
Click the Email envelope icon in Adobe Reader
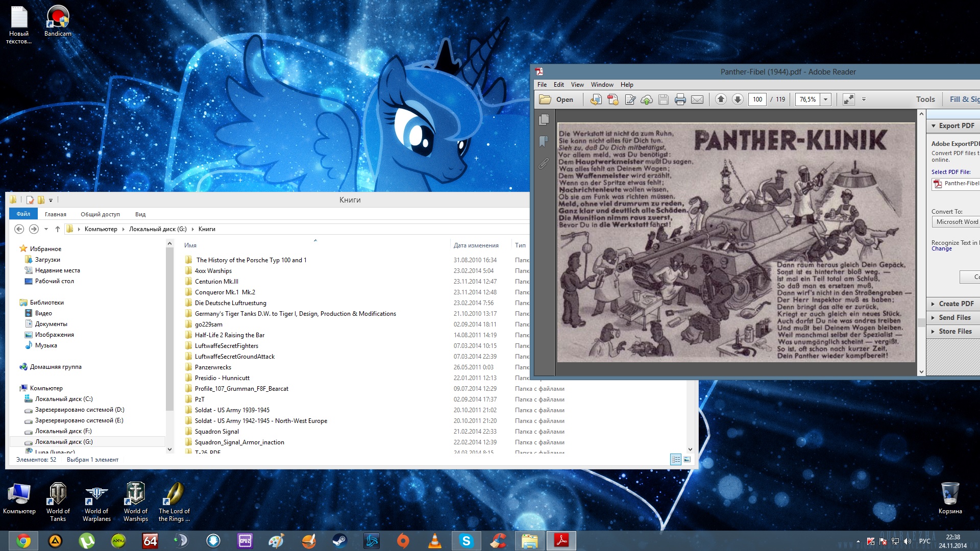pos(697,99)
